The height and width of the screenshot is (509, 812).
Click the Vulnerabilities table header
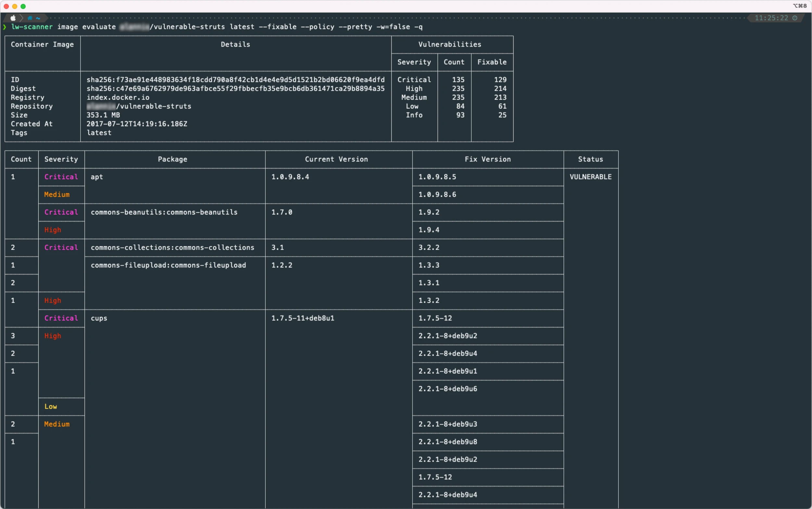[x=450, y=45]
